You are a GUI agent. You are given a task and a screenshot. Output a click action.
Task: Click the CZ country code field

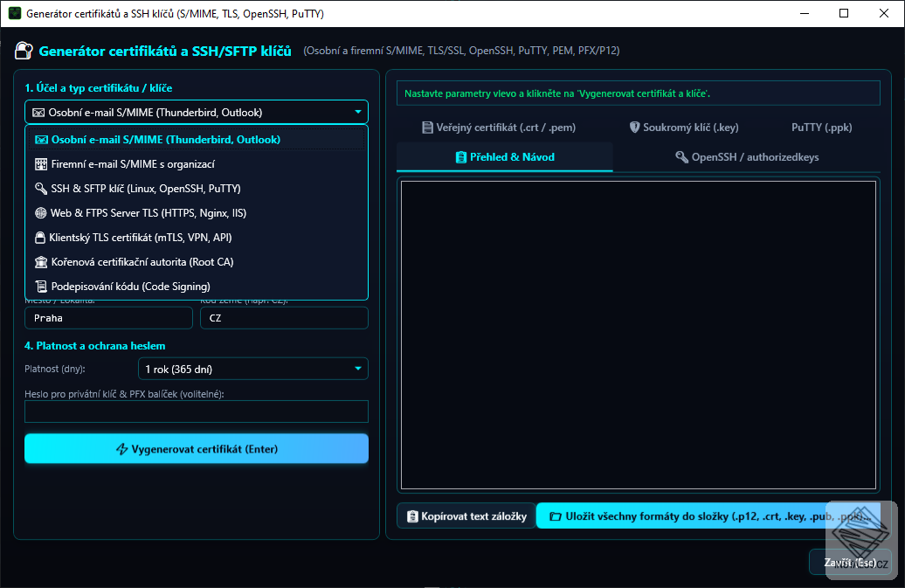coord(284,318)
